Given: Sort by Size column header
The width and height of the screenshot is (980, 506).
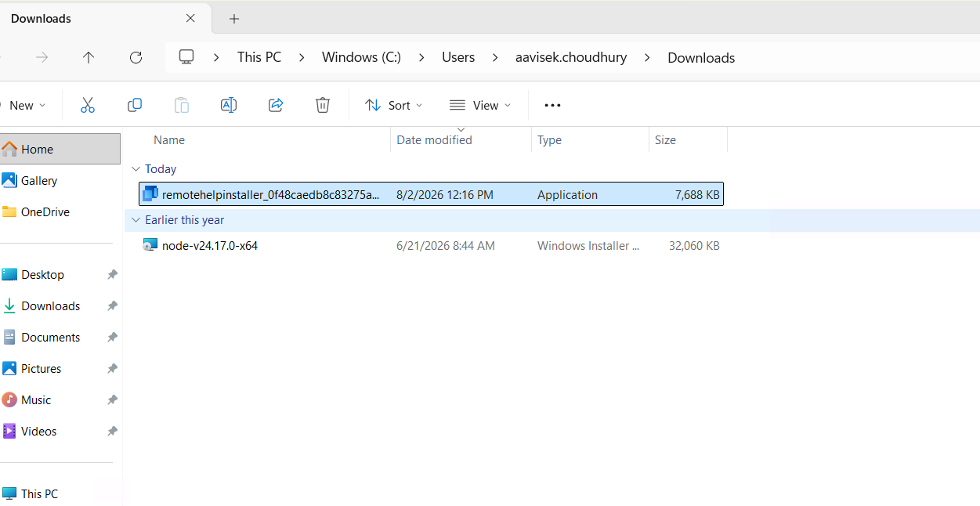Looking at the screenshot, I should click(x=665, y=140).
